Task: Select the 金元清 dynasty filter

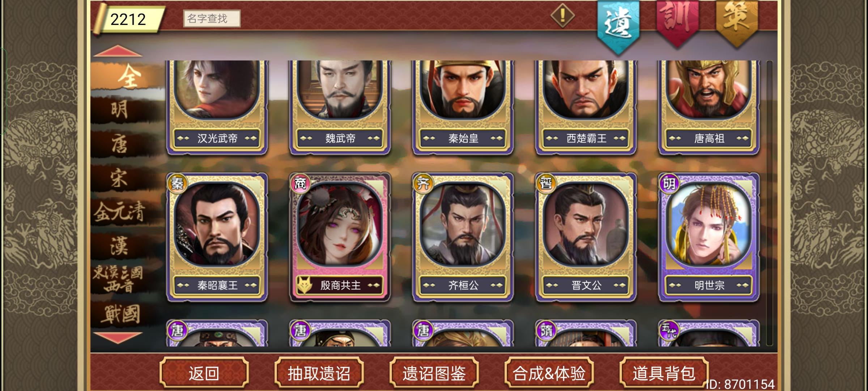Action: tap(119, 212)
